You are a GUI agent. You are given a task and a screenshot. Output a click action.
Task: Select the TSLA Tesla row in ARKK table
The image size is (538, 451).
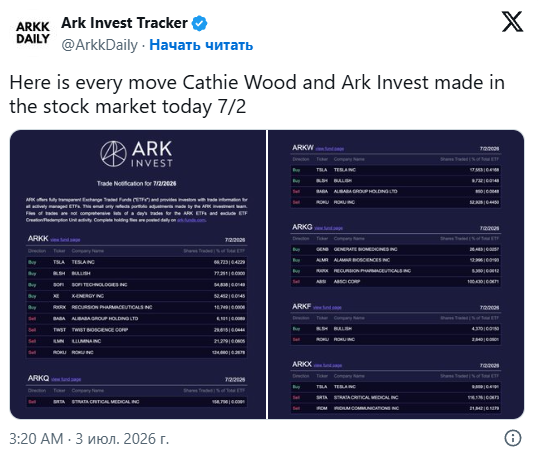click(x=137, y=262)
